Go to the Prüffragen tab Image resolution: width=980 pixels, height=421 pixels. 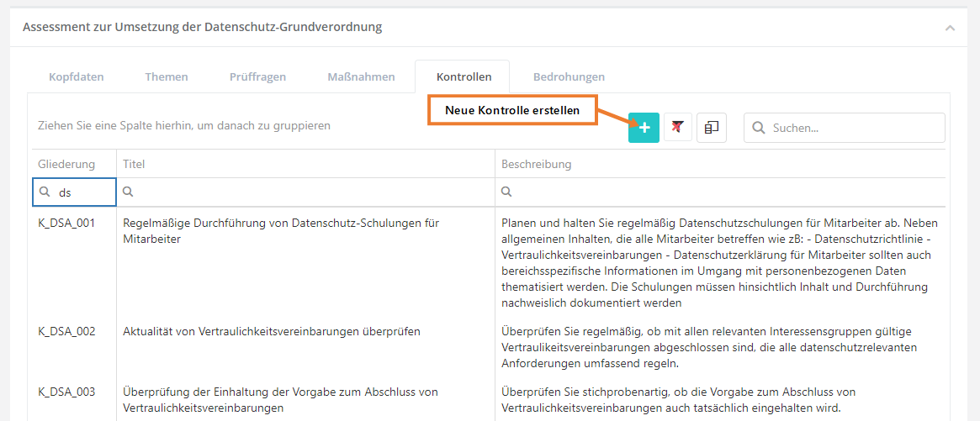point(257,76)
